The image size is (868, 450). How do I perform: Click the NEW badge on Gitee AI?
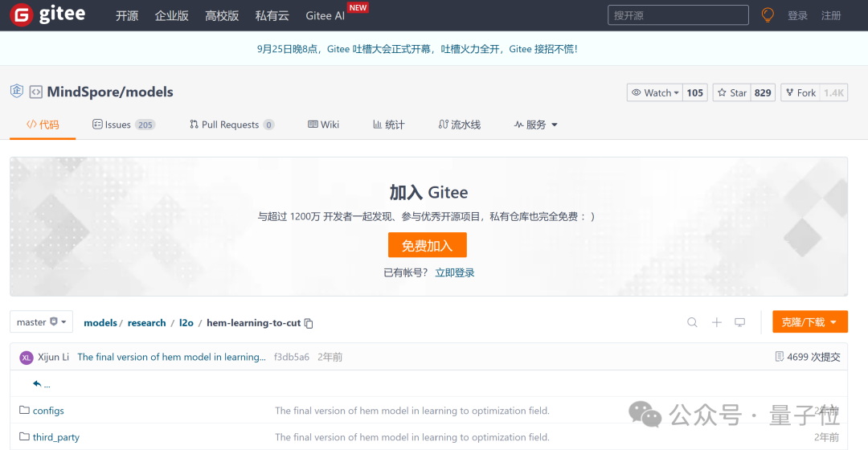(358, 8)
